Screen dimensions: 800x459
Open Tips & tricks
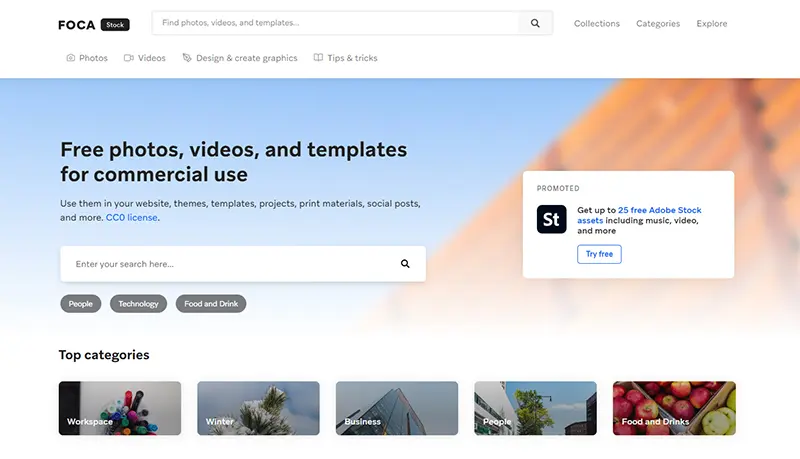(345, 58)
